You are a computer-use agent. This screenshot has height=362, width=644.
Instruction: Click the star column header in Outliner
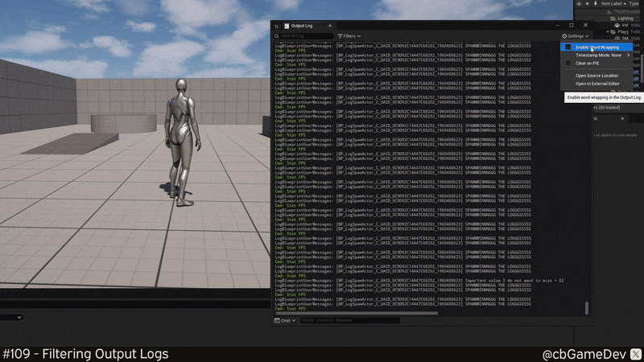pyautogui.click(x=587, y=4)
